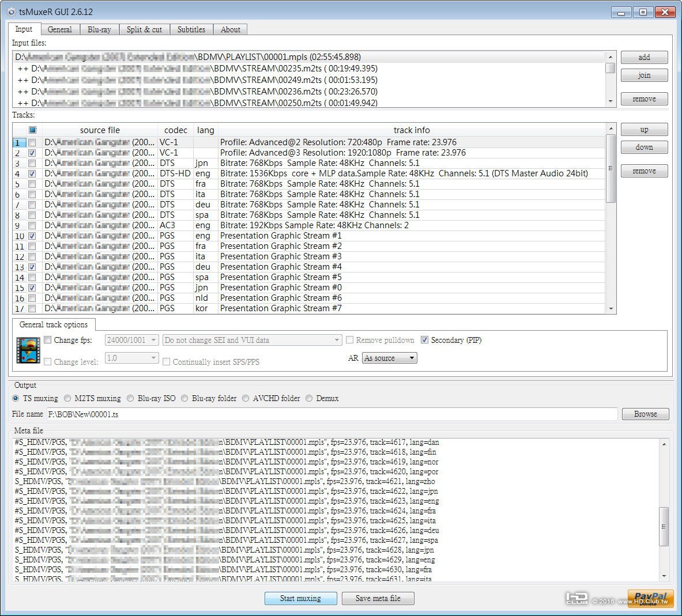The height and width of the screenshot is (616, 682).
Task: Click Start muxing button
Action: [x=300, y=599]
